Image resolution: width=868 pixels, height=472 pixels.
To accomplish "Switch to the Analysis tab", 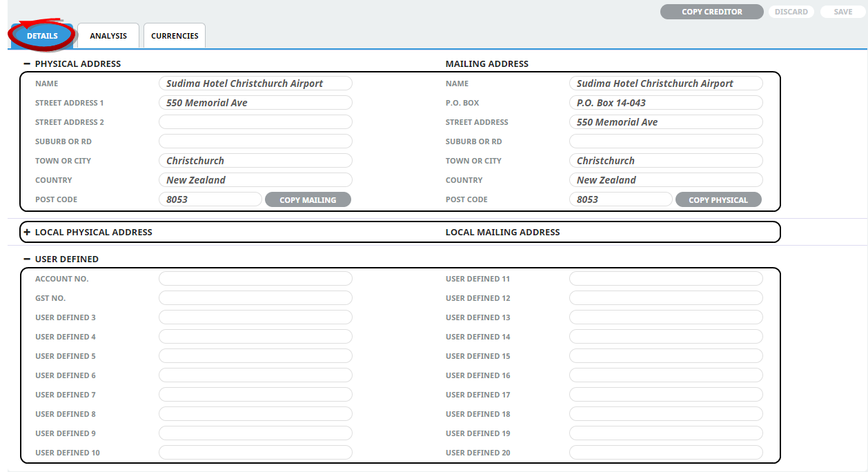I will click(108, 36).
